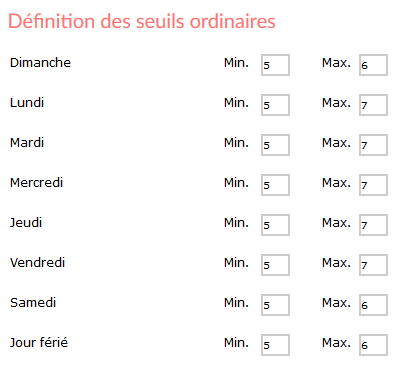Click the Définition des seuils ordinaires heading
The height and width of the screenshot is (368, 401).
(x=142, y=21)
